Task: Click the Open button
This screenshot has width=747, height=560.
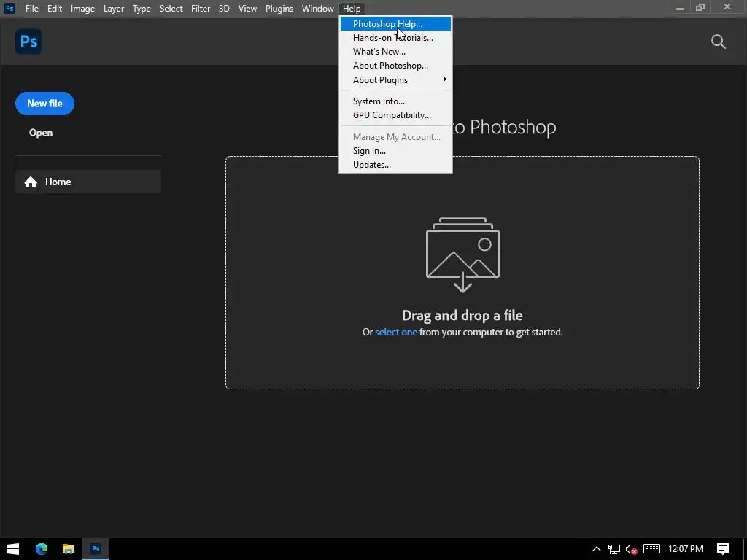Action: pos(41,133)
